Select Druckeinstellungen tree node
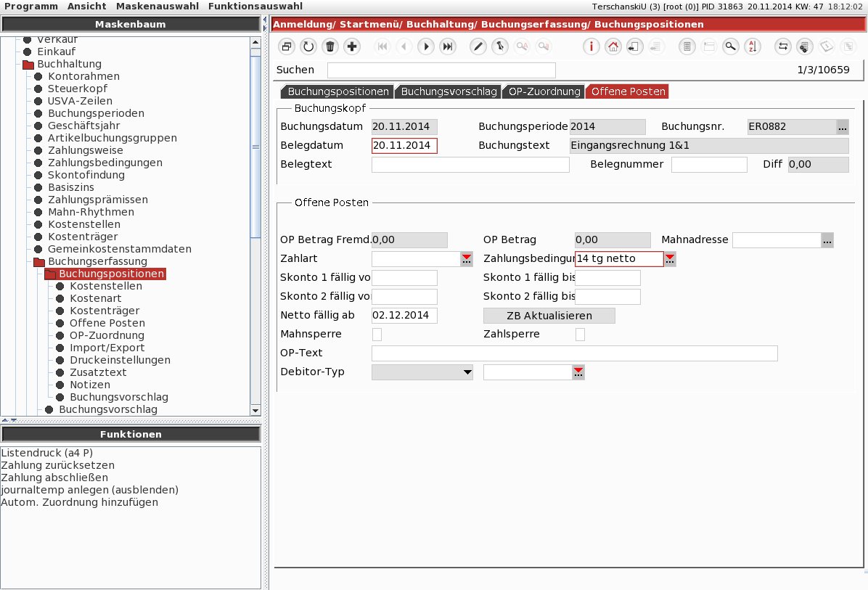 pos(120,360)
